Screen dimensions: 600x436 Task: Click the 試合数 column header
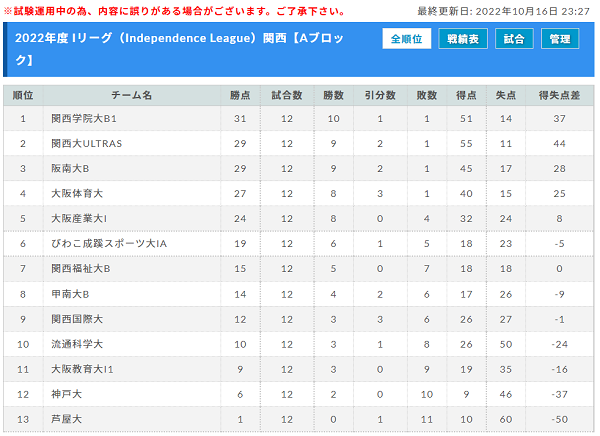pos(287,95)
